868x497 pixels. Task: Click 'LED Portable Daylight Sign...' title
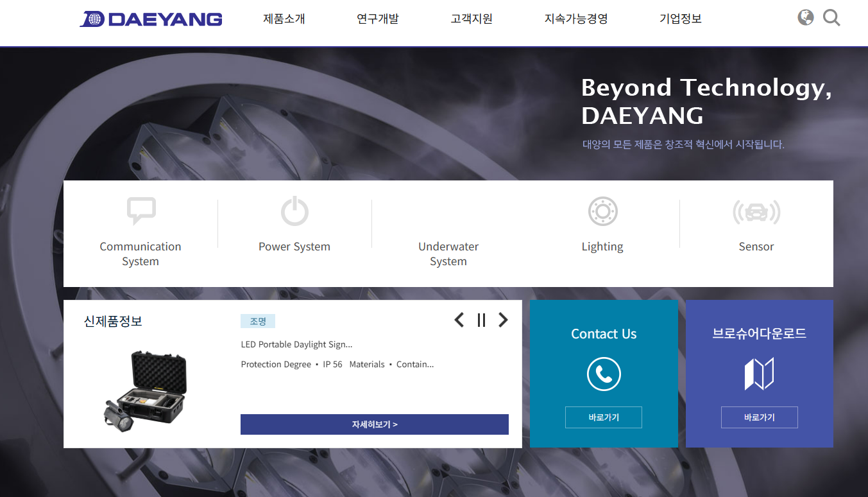click(x=297, y=344)
